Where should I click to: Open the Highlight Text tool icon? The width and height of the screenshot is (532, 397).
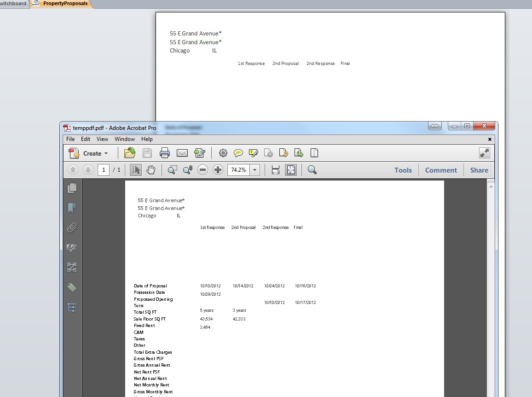coord(254,152)
